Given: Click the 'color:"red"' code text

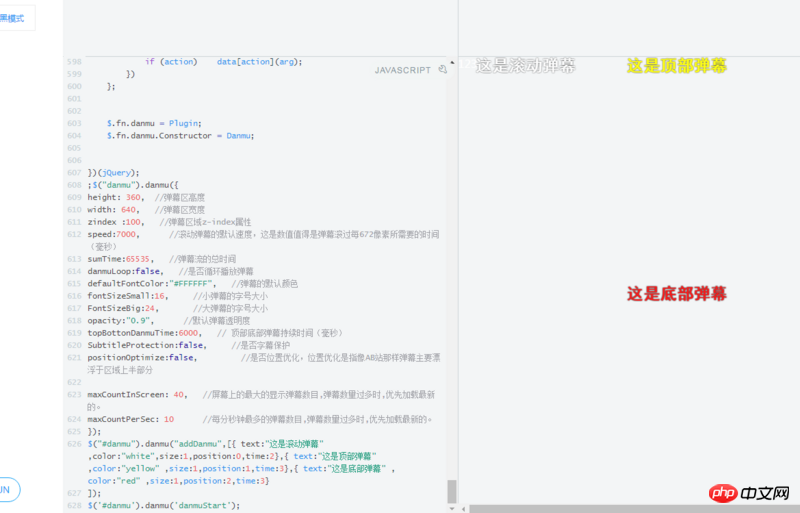Looking at the screenshot, I should click(x=114, y=481).
